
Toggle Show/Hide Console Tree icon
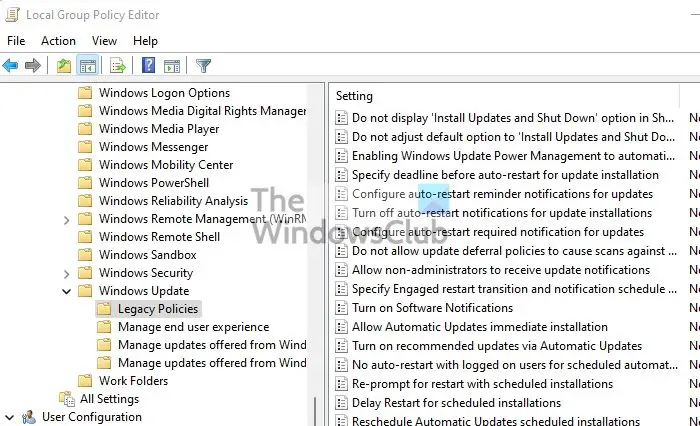coord(88,66)
